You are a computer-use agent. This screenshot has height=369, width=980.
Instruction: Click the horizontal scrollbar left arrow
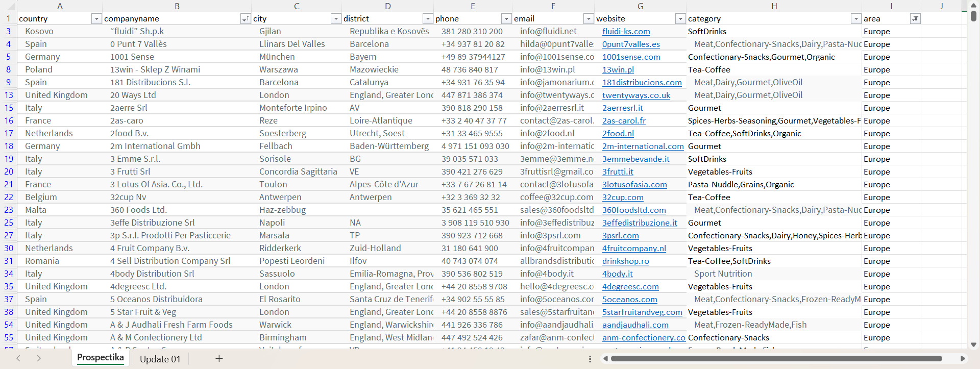(x=605, y=359)
